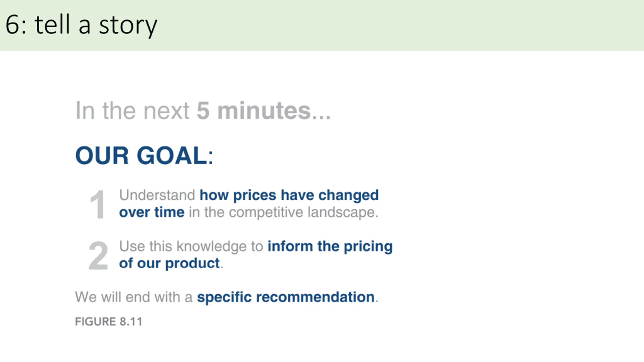Click the word 'Understand' in goal one
644x362 pixels.
coord(157,195)
